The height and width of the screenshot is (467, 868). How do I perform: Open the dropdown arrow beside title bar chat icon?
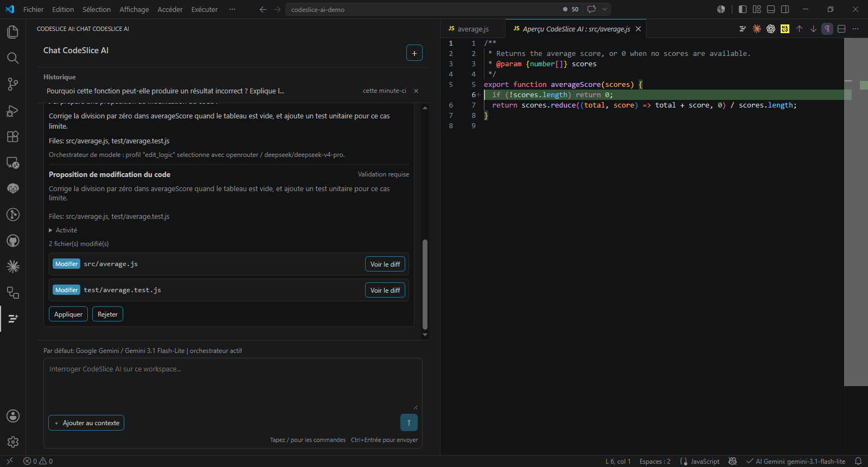(604, 9)
